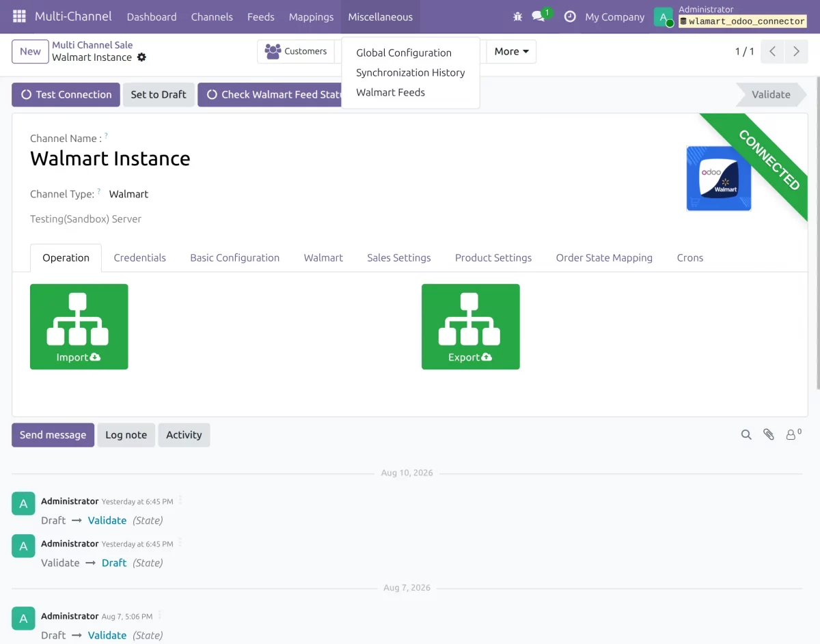Viewport: 820px width, 644px height.
Task: Open the Channels menu
Action: (x=212, y=16)
